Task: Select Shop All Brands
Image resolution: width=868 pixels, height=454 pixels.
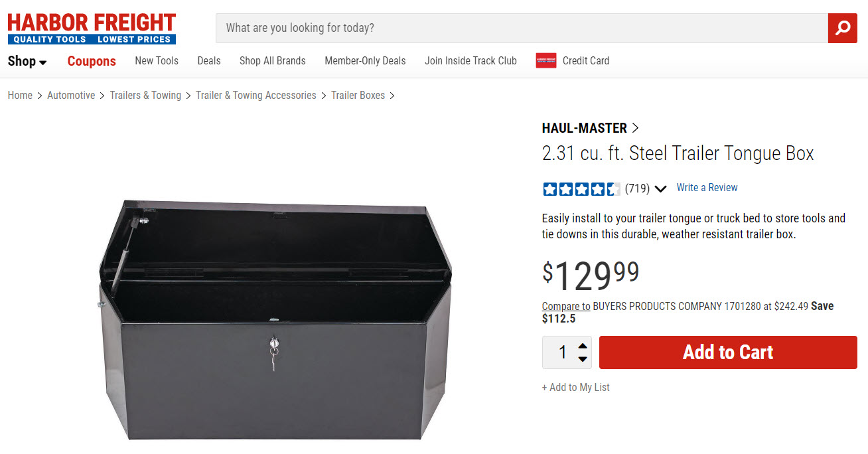Action: click(273, 61)
